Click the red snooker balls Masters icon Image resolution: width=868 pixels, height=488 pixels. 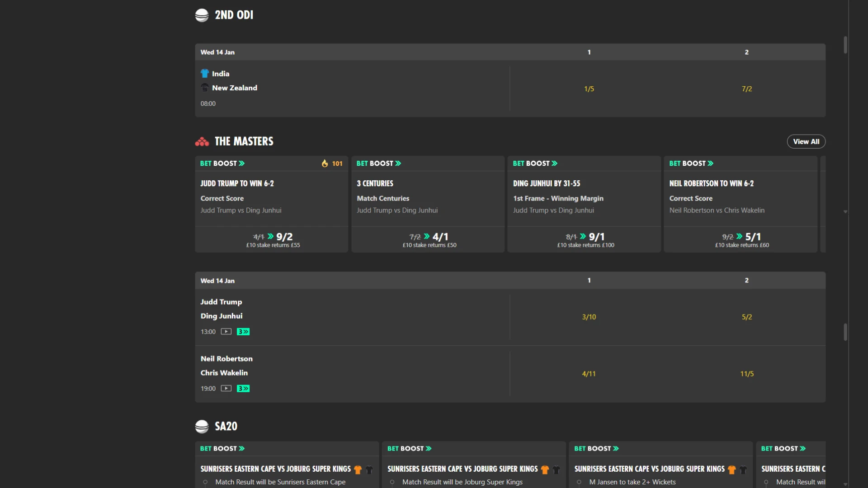pos(202,142)
